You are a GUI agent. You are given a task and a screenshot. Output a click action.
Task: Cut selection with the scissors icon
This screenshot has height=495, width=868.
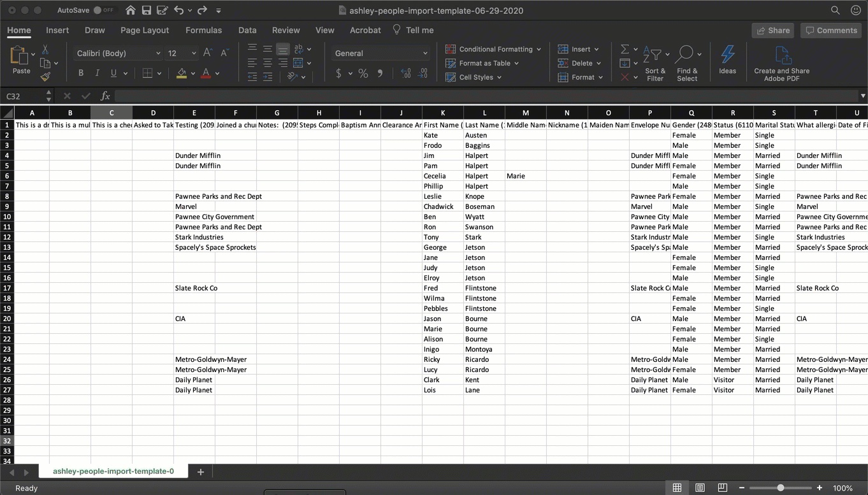coord(45,49)
